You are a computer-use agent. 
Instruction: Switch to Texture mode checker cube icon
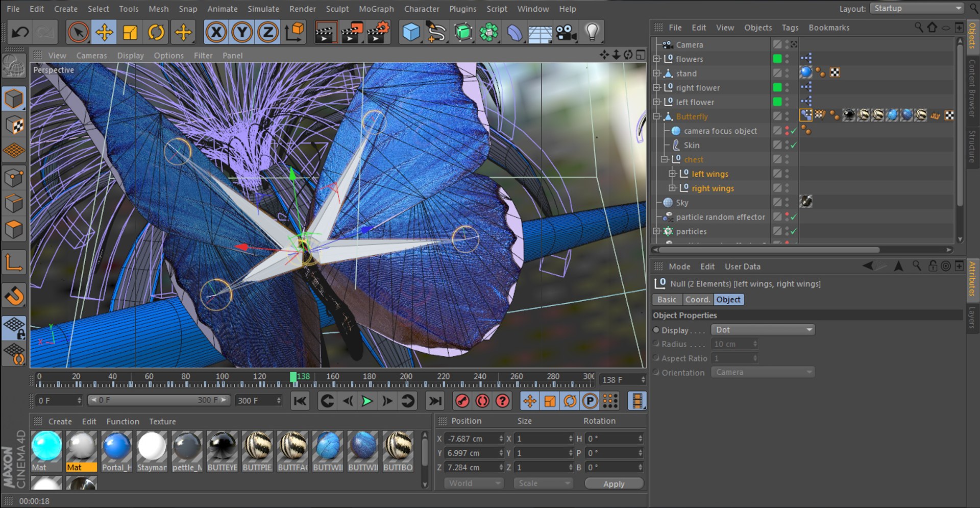pos(14,125)
